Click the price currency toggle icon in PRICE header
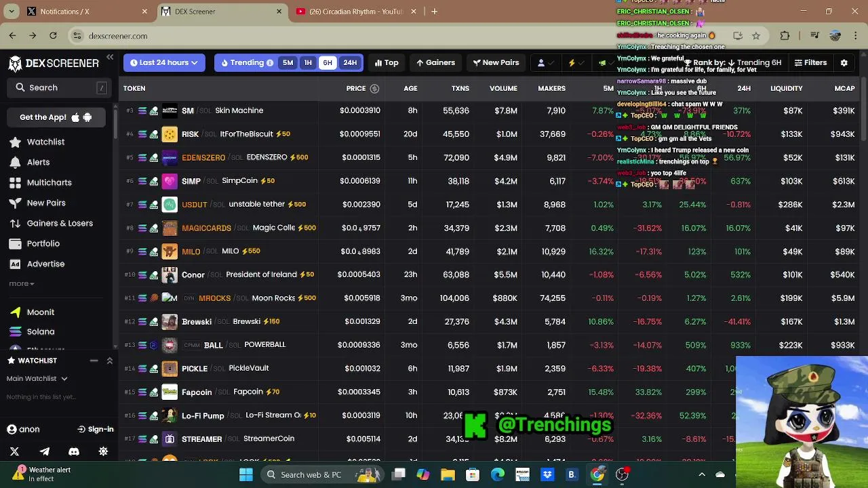 tap(374, 88)
